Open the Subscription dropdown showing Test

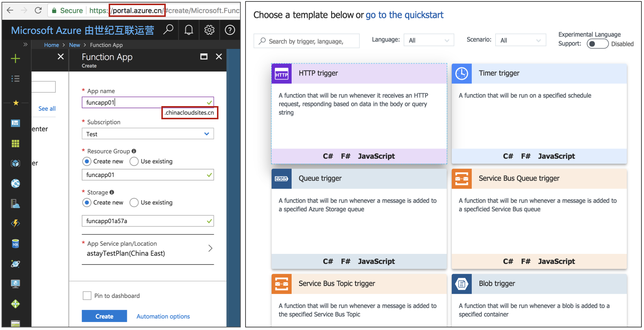click(147, 134)
